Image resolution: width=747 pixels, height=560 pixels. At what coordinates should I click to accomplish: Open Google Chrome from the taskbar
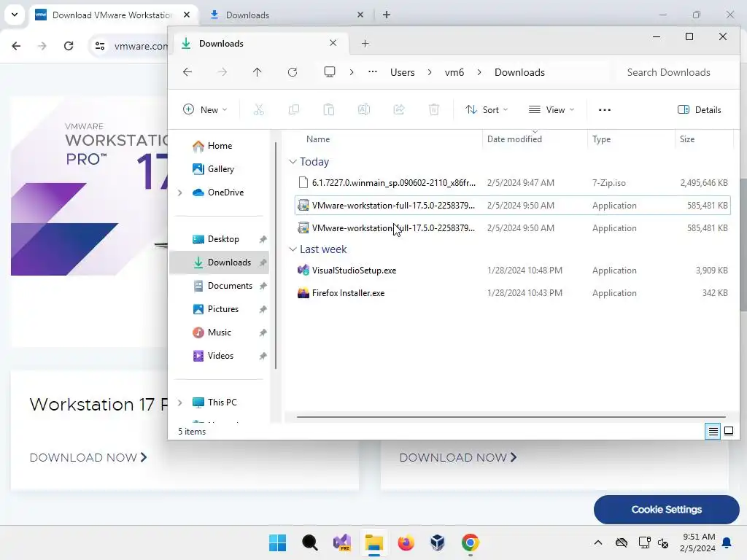[x=471, y=542]
